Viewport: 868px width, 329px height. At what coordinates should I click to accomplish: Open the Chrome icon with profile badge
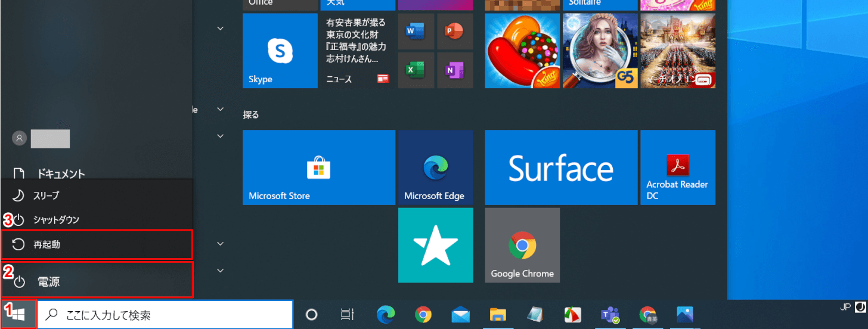click(647, 315)
